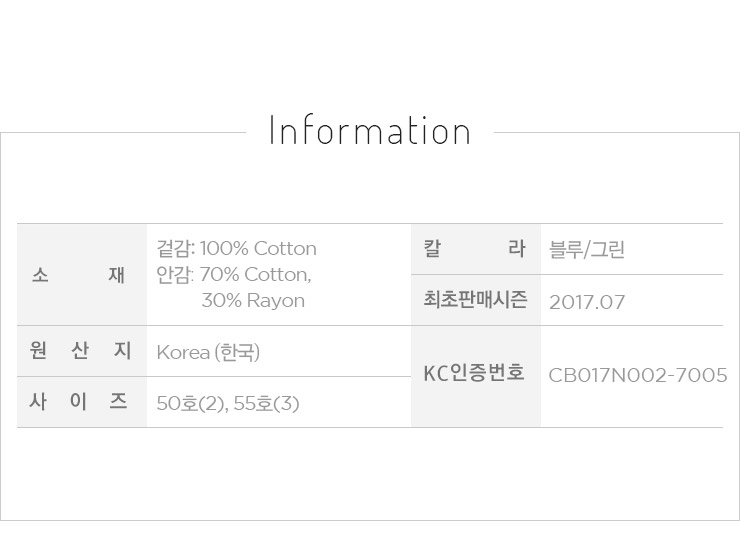
Task: Click the 안감 label text
Action: tap(174, 275)
